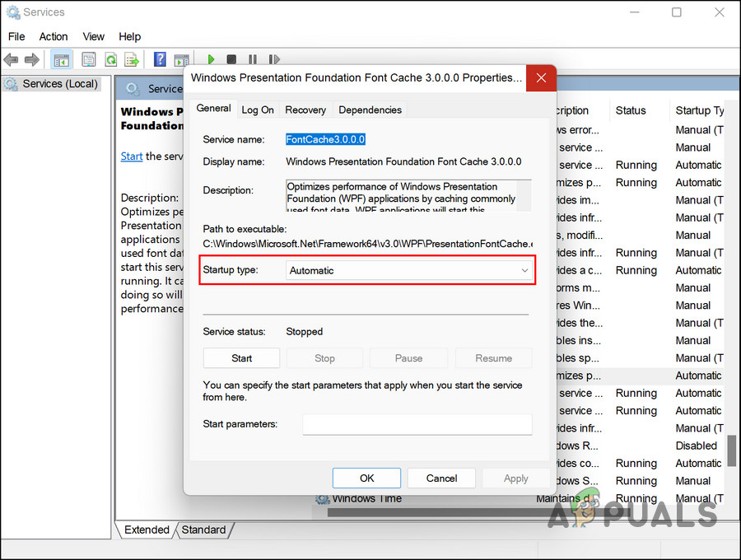Click the Refresh toolbar icon
This screenshot has width=741, height=560.
(x=110, y=59)
